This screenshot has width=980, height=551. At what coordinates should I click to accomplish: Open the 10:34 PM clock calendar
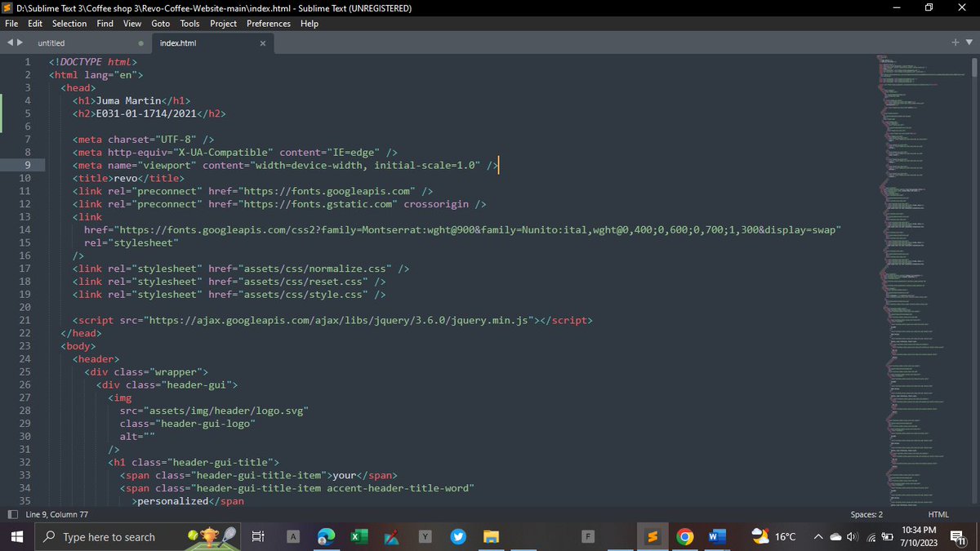[x=918, y=537]
